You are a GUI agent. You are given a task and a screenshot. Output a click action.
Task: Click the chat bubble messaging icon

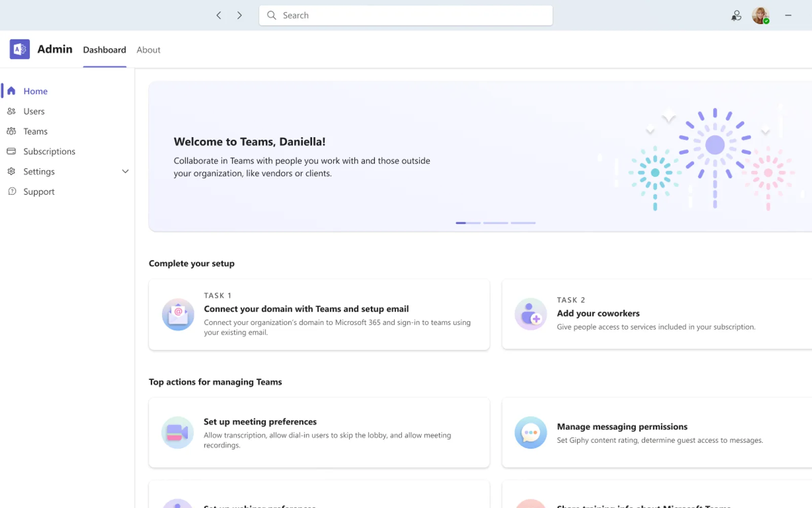tap(530, 433)
